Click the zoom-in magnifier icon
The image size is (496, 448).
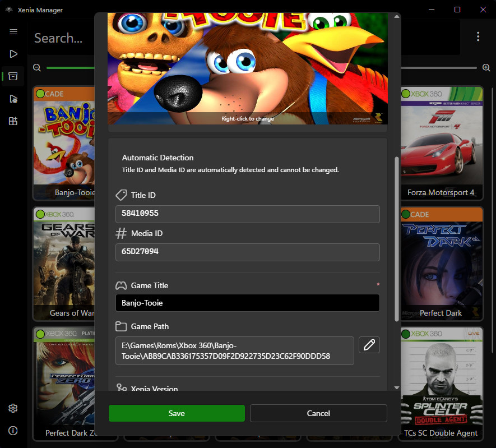click(486, 67)
